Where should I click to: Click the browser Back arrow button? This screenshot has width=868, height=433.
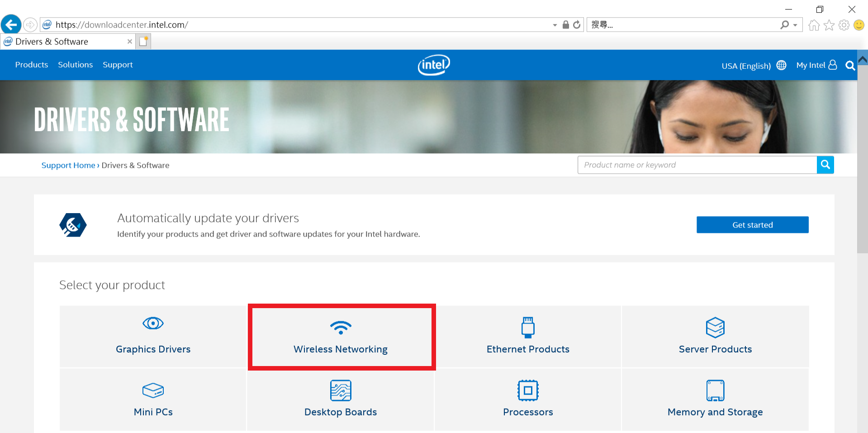pos(11,24)
